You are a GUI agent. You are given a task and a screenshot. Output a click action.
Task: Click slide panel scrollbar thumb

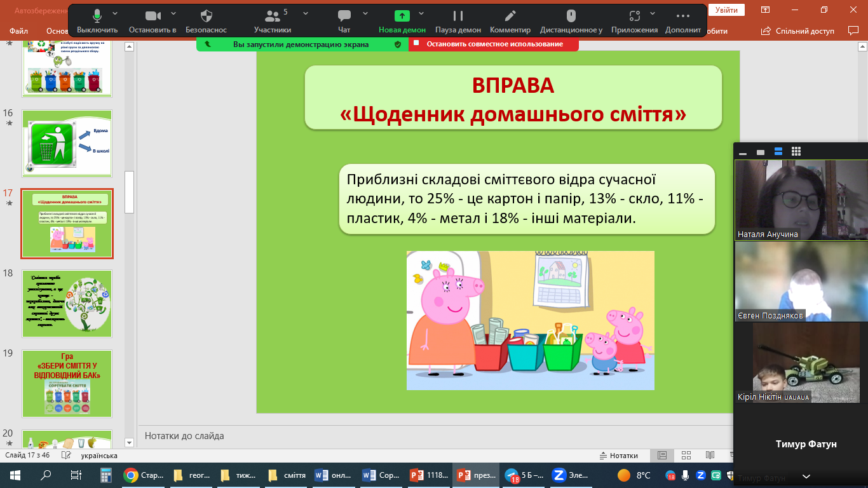[129, 191]
